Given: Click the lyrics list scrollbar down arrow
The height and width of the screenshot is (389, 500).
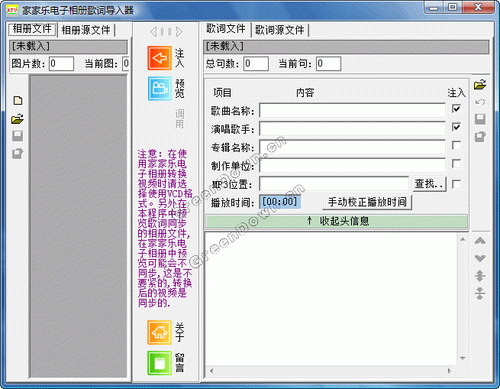Looking at the screenshot, I should [x=463, y=358].
